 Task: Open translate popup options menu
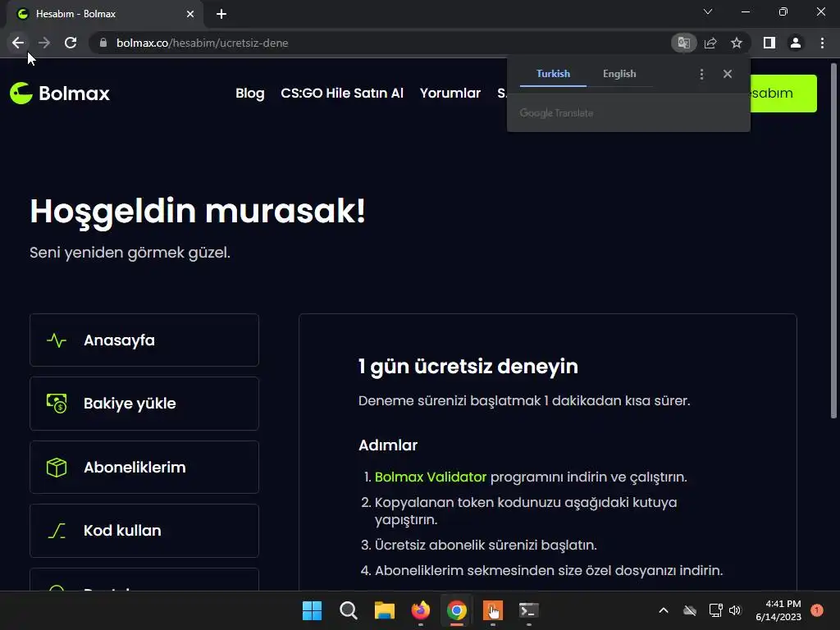(702, 74)
